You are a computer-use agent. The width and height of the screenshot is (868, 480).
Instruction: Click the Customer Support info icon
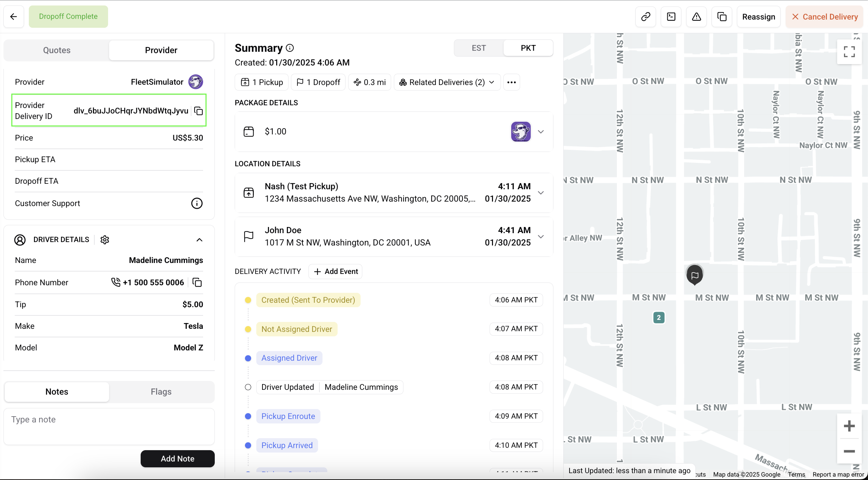tap(197, 203)
